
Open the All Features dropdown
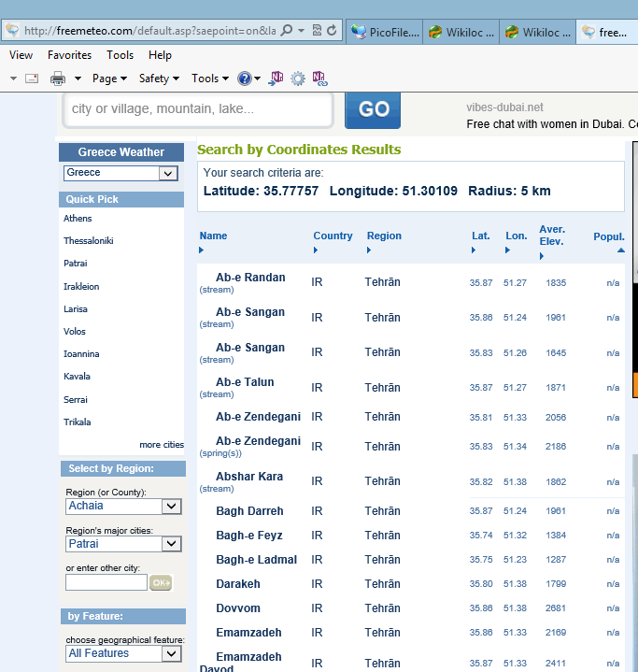coord(171,654)
